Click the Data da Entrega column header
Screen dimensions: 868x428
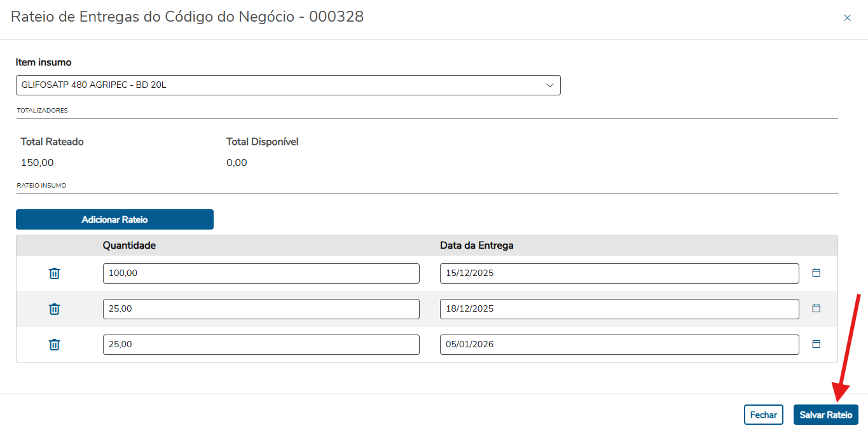click(x=476, y=245)
